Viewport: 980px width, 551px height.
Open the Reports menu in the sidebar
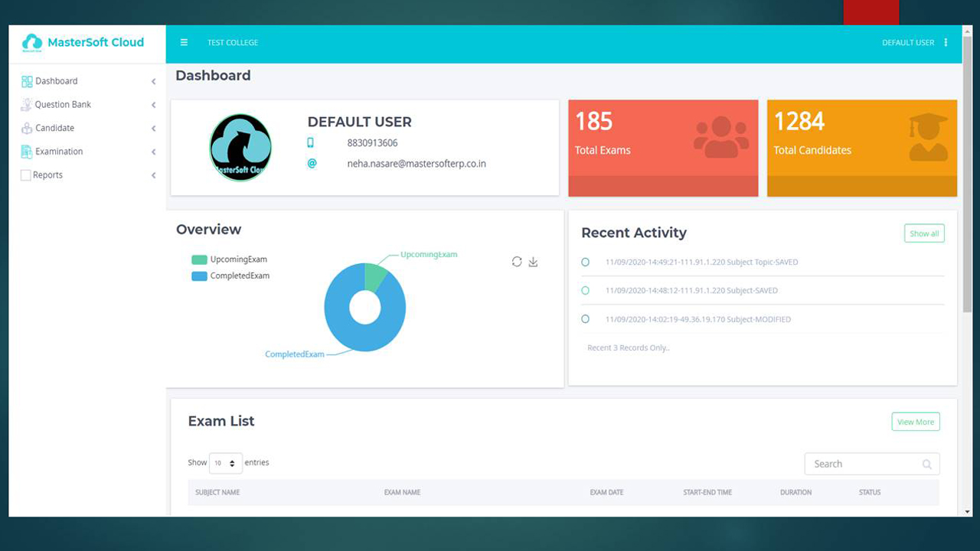pyautogui.click(x=47, y=175)
